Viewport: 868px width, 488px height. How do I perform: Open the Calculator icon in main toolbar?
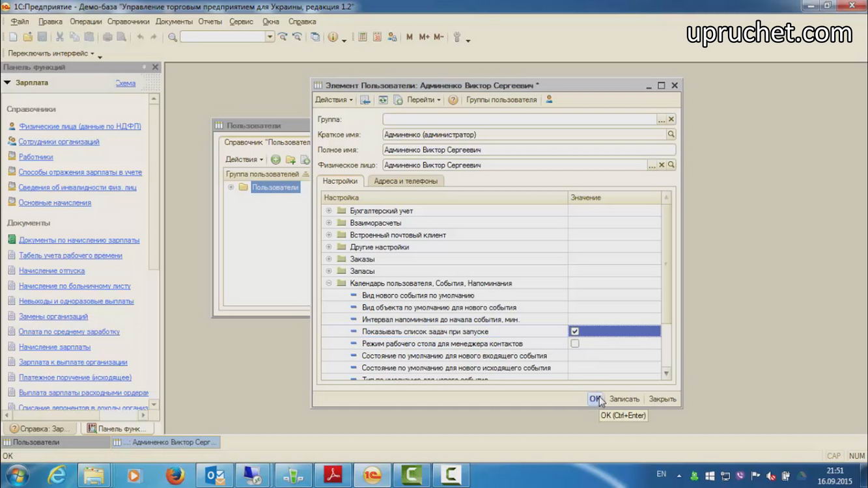(363, 37)
